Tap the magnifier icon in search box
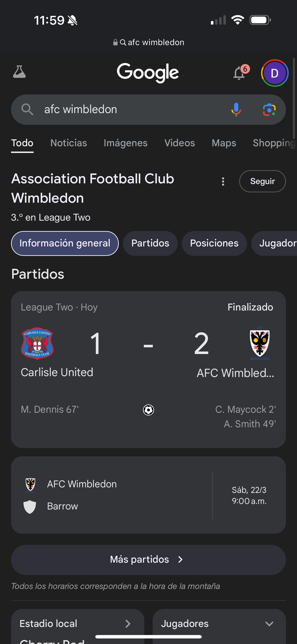 click(x=27, y=110)
